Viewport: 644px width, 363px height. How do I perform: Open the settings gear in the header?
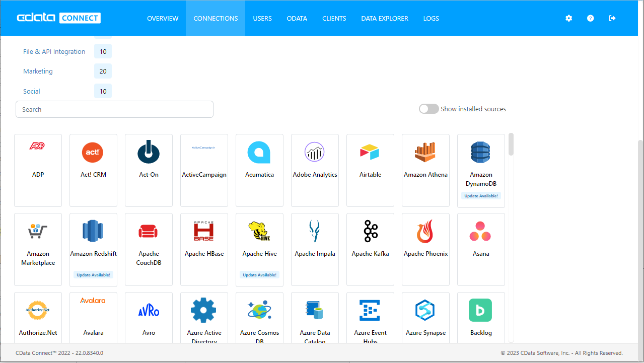coord(569,18)
